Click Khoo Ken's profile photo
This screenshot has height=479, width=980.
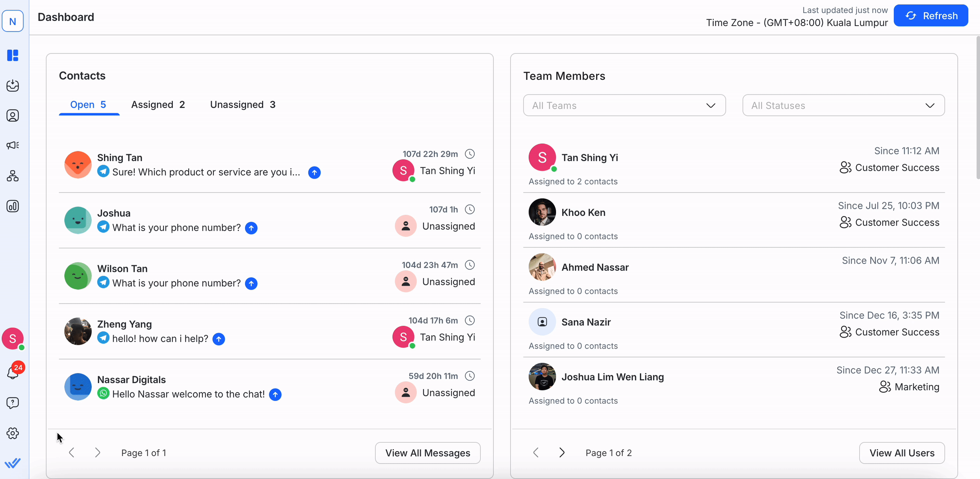coord(542,212)
